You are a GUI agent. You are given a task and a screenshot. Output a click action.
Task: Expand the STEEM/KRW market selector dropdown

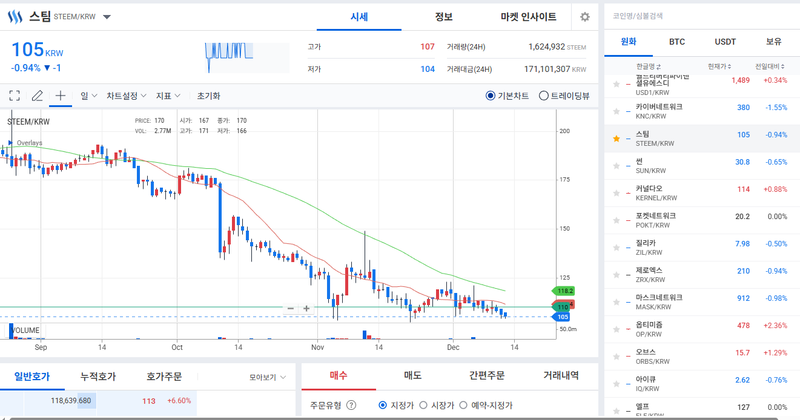pyautogui.click(x=107, y=17)
